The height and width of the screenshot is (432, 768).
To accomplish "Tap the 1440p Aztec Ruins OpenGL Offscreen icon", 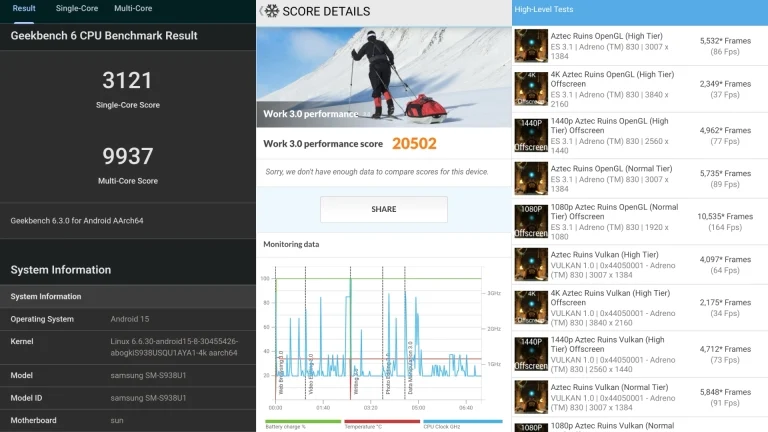I will pyautogui.click(x=530, y=134).
